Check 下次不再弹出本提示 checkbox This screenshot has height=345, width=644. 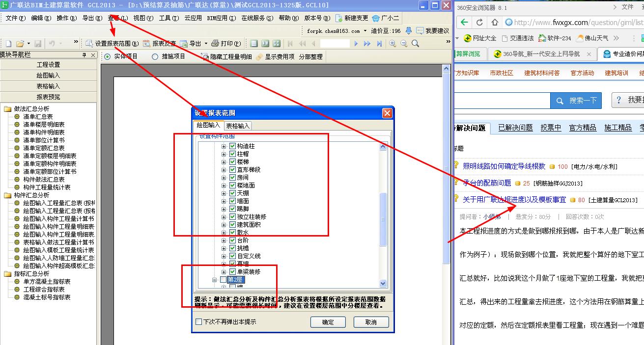pos(199,322)
